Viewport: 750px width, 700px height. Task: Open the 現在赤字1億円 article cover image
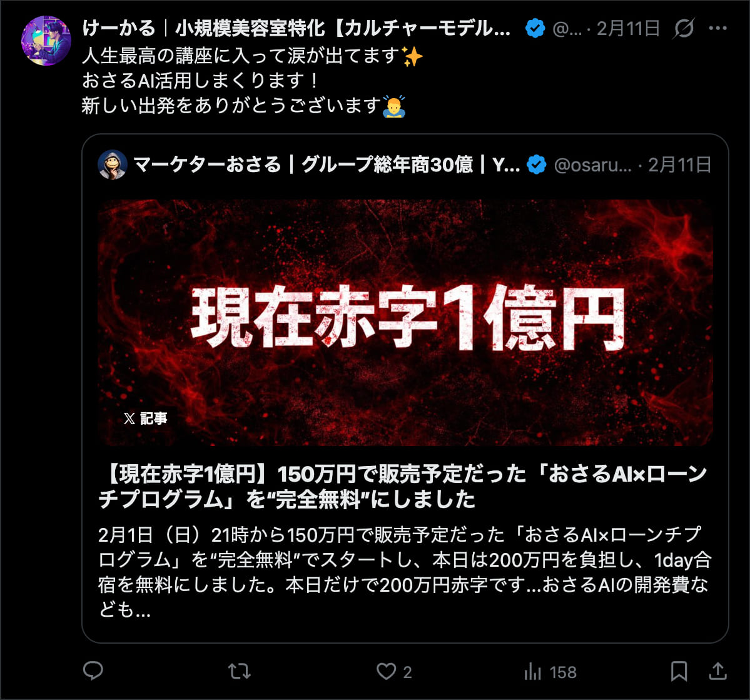405,323
